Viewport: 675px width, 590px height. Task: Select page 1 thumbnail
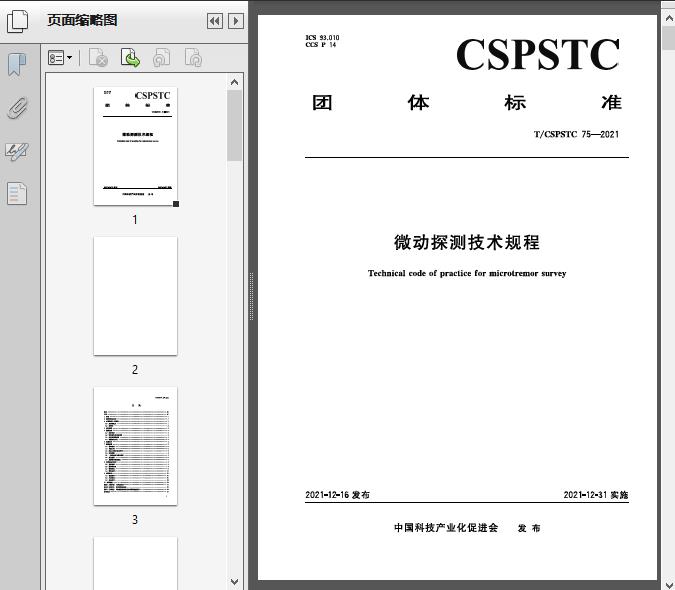click(135, 146)
